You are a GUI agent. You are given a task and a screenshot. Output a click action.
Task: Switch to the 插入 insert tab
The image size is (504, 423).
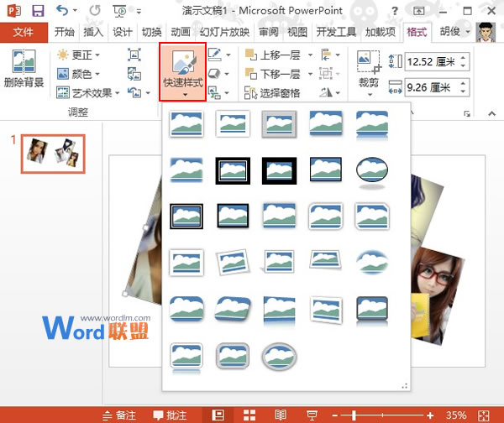(93, 32)
